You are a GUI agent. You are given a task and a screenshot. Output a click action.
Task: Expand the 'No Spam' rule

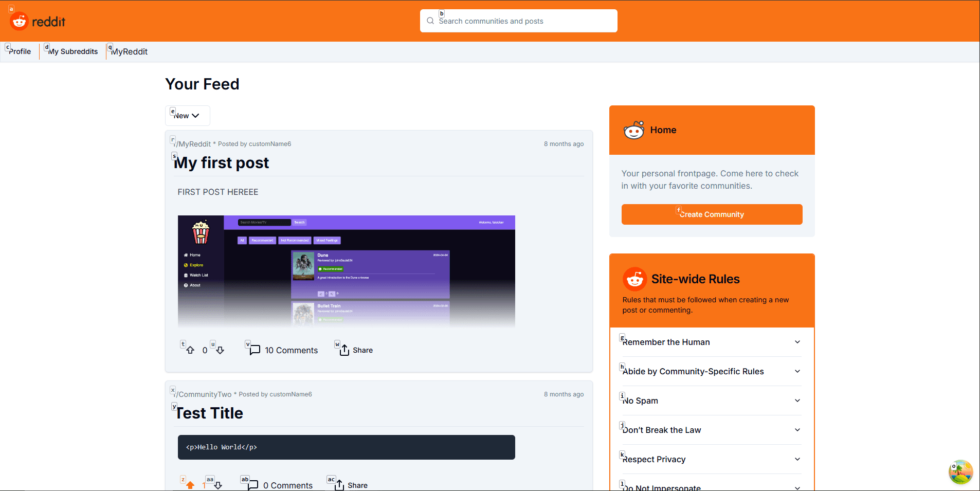click(712, 401)
